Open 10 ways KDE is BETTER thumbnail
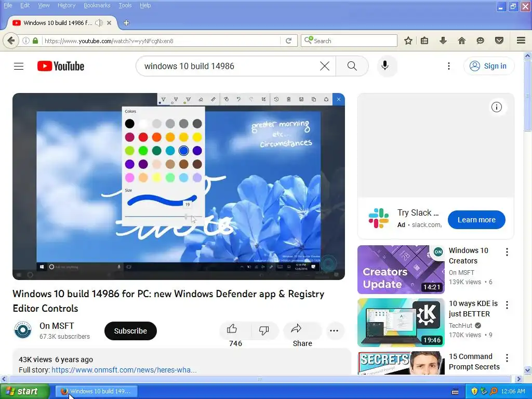 [x=401, y=322]
